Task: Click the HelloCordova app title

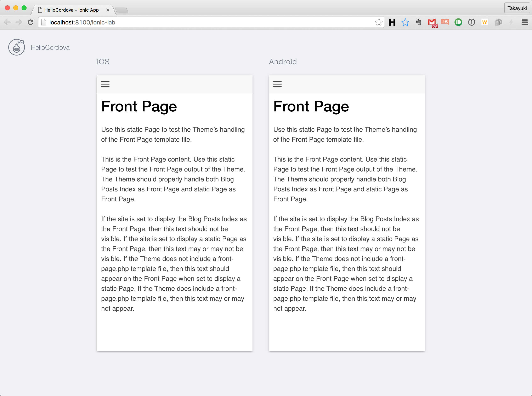Action: click(50, 47)
